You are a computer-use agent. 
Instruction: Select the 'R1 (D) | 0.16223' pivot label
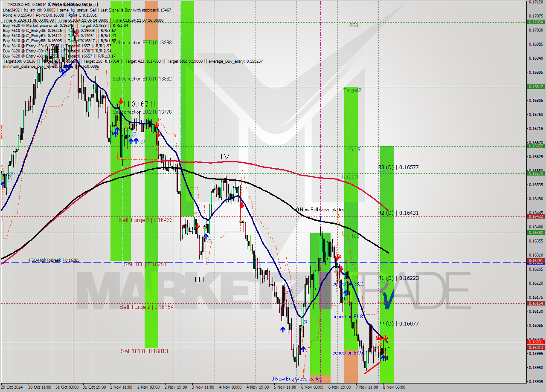[x=398, y=278]
